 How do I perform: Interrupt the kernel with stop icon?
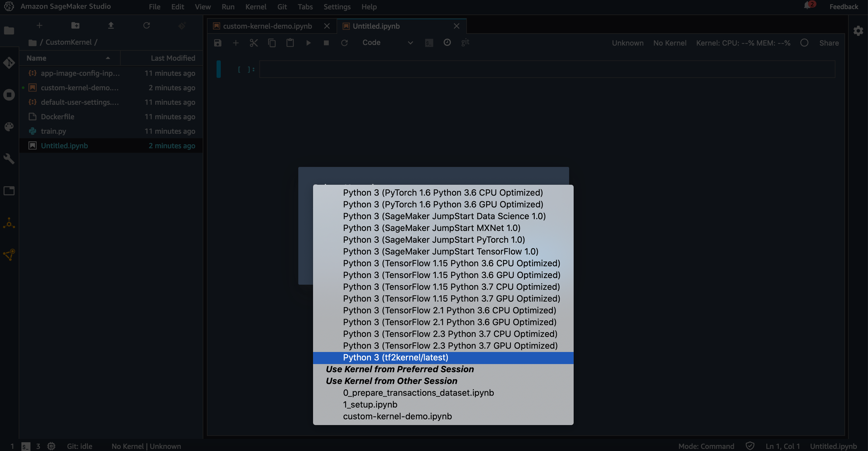click(326, 43)
